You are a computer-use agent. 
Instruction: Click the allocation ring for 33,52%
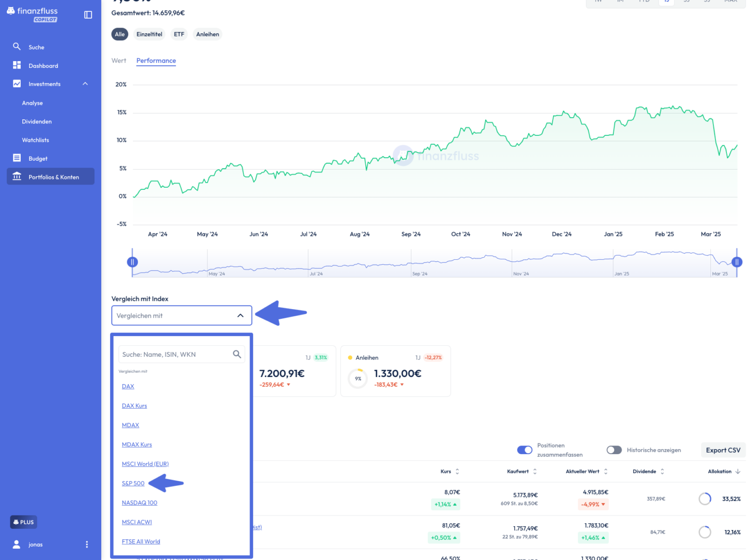(x=705, y=499)
